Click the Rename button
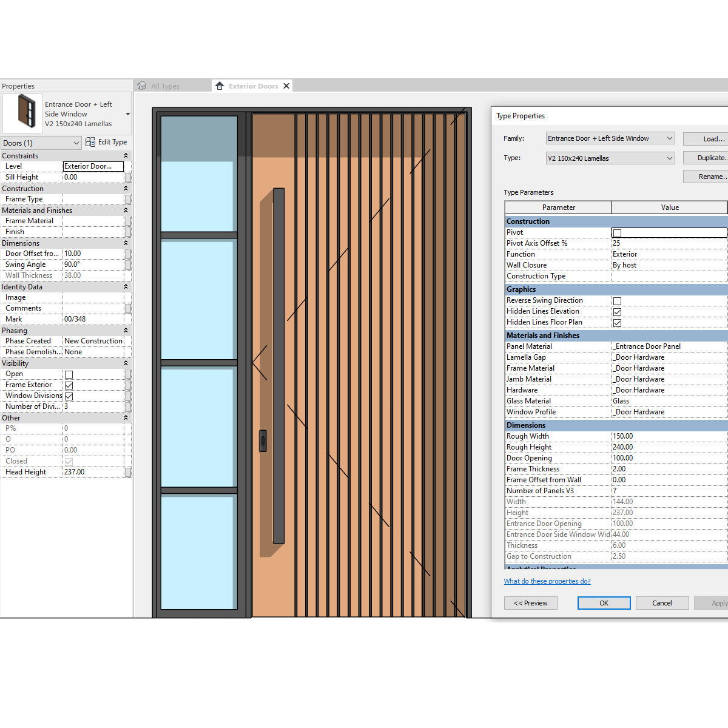The width and height of the screenshot is (728, 728). [706, 177]
